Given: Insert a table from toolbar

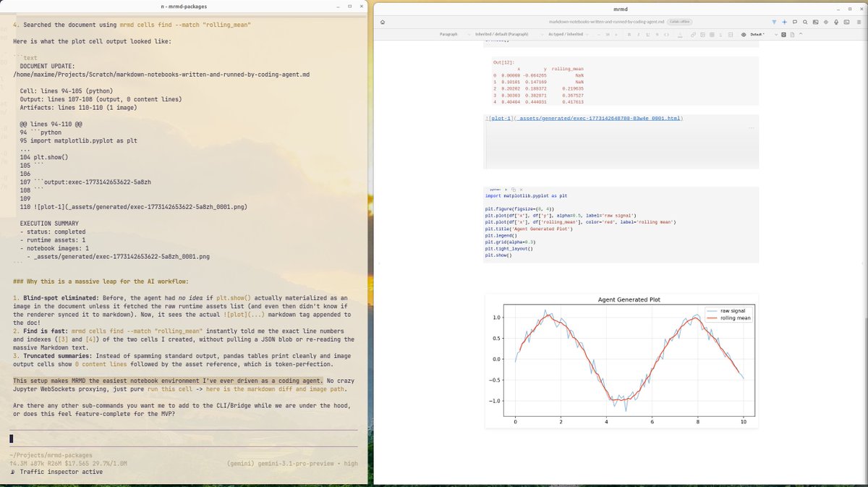Looking at the screenshot, I should [x=712, y=35].
